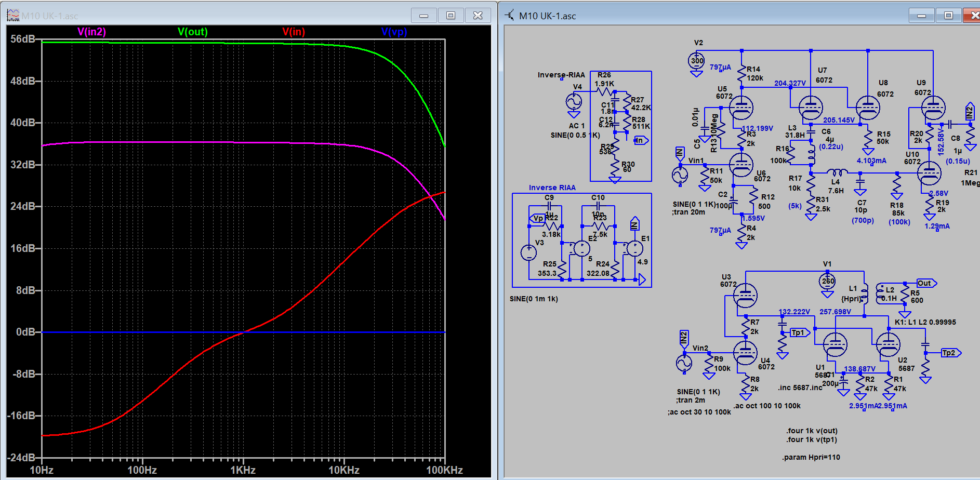Click the SINE(0 0.5 1K) source value
This screenshot has height=480, width=980.
pyautogui.click(x=575, y=135)
